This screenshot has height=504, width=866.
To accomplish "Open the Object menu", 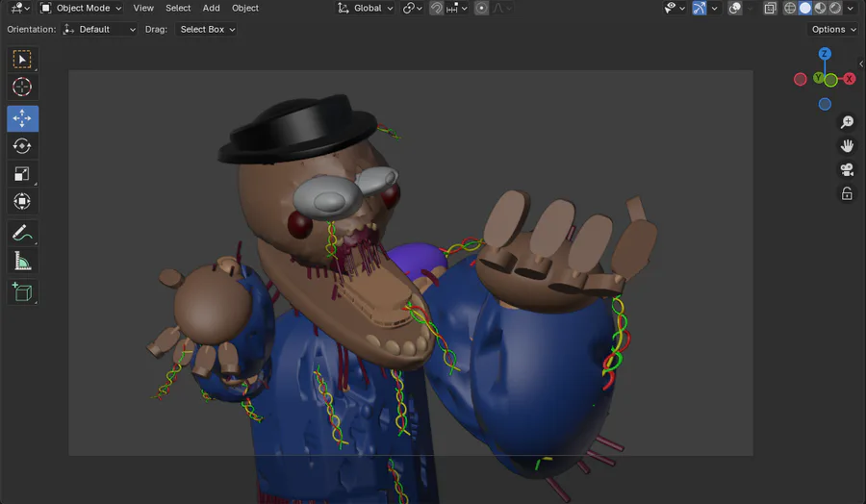I will point(245,8).
